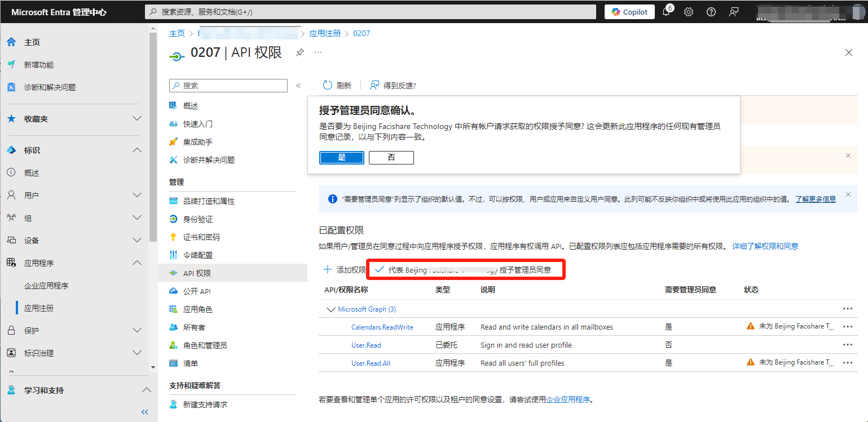This screenshot has width=868, height=422.
Task: Click the 主页 breadcrumb link
Action: coord(177,33)
